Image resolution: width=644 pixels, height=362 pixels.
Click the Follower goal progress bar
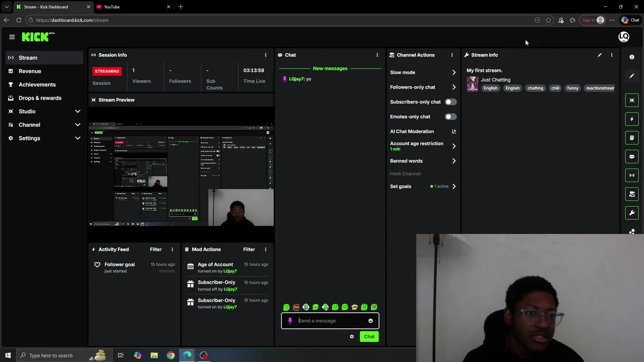pyautogui.click(x=166, y=271)
